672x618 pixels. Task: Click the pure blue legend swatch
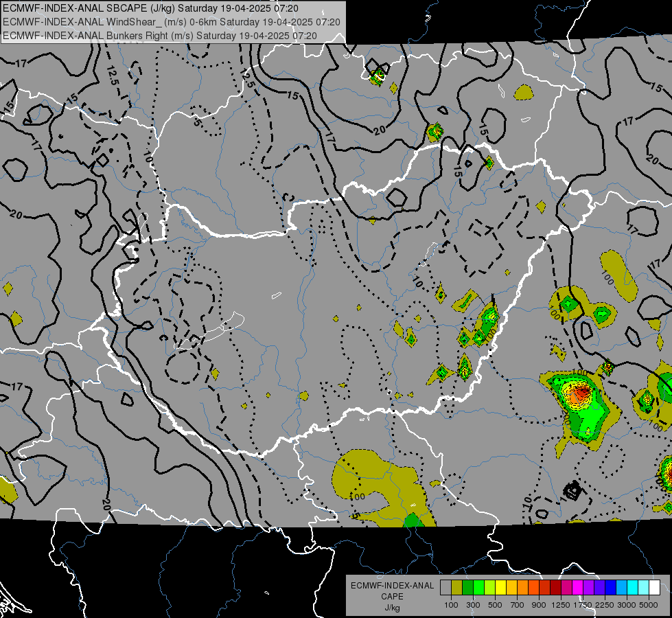click(611, 587)
